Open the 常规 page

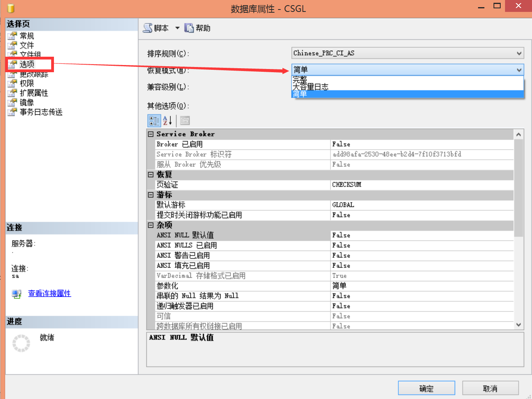(x=27, y=36)
